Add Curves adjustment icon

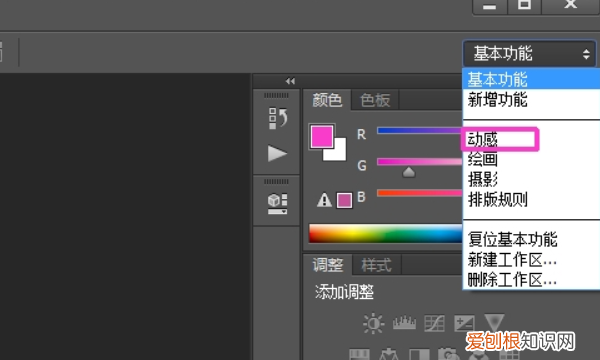tap(434, 323)
